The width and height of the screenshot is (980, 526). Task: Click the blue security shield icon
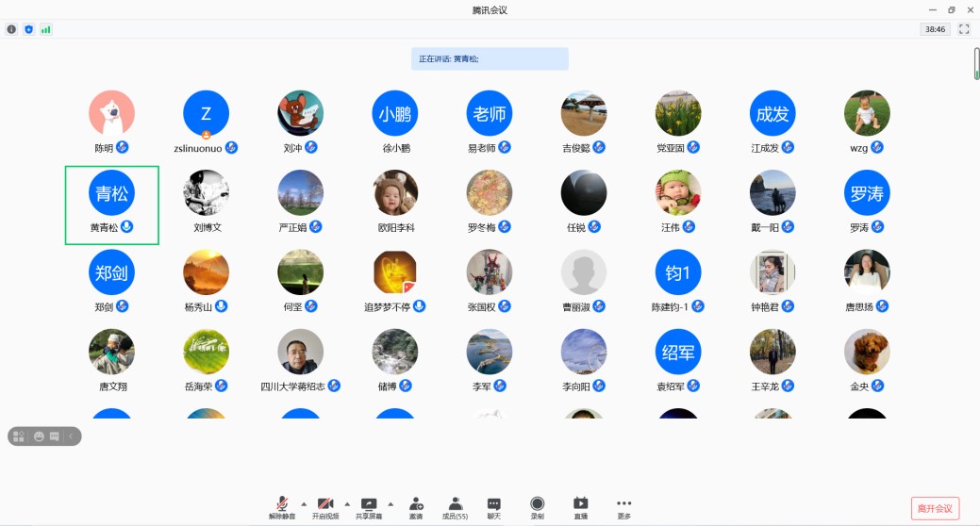click(x=28, y=29)
